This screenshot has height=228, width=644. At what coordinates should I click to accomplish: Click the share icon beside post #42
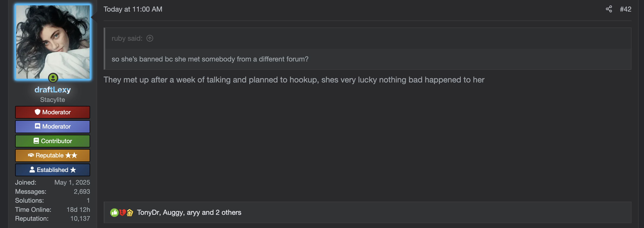[x=609, y=9]
